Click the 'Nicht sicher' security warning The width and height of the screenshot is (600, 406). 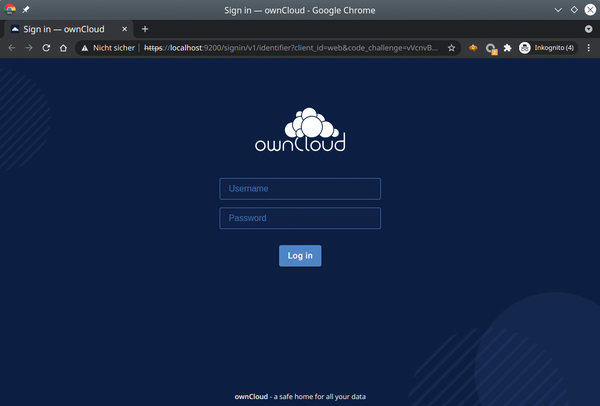[108, 48]
